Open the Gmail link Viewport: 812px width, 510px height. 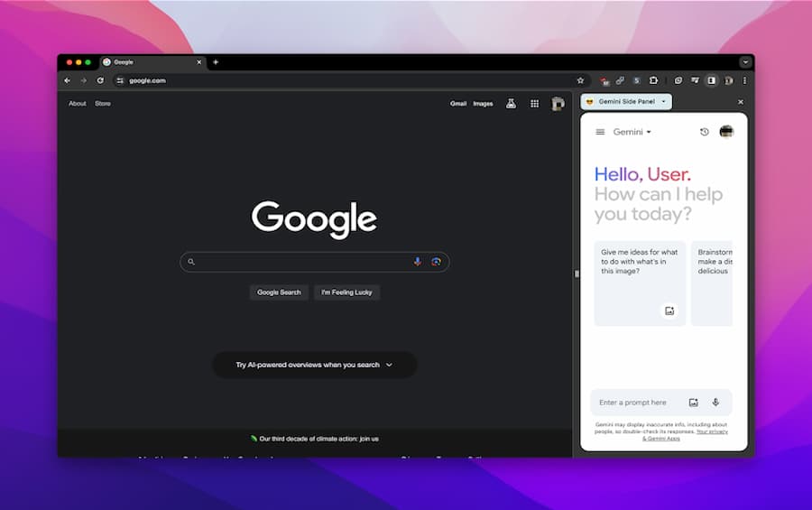(458, 104)
